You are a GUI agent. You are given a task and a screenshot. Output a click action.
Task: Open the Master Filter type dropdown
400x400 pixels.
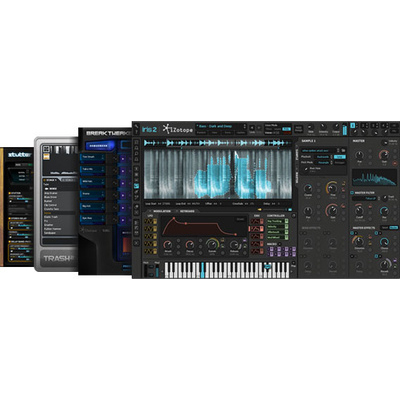[x=366, y=198]
